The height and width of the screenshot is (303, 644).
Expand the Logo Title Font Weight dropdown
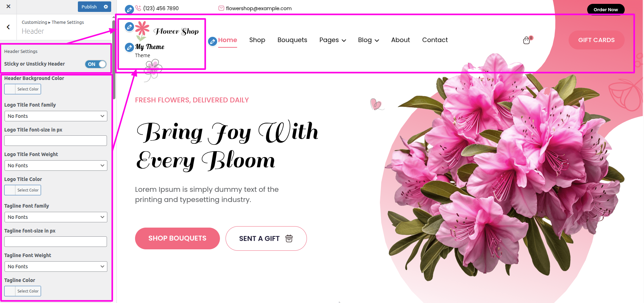point(56,166)
